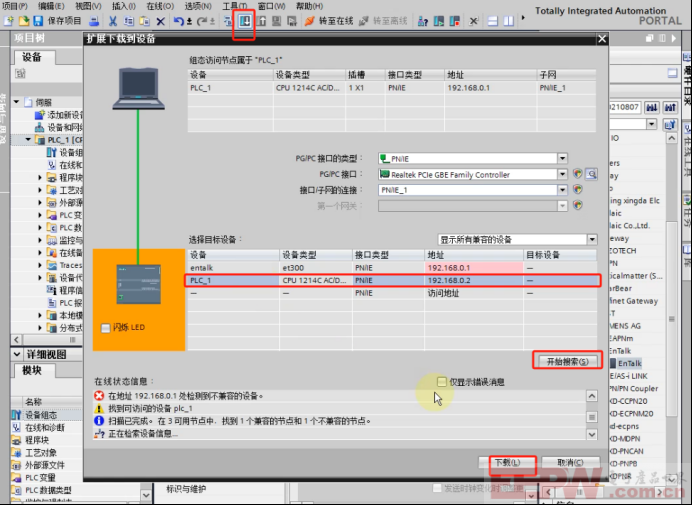
Task: Click status list scroll up arrow
Action: click(592, 396)
